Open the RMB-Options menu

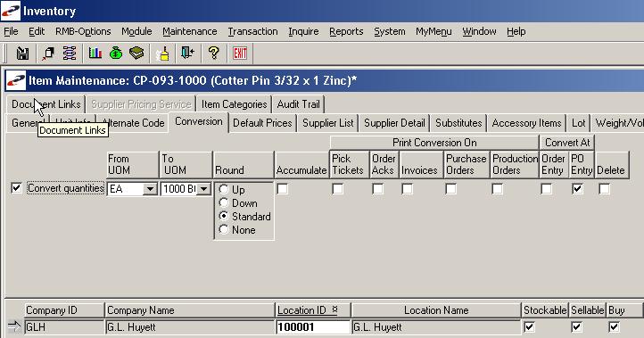(83, 31)
